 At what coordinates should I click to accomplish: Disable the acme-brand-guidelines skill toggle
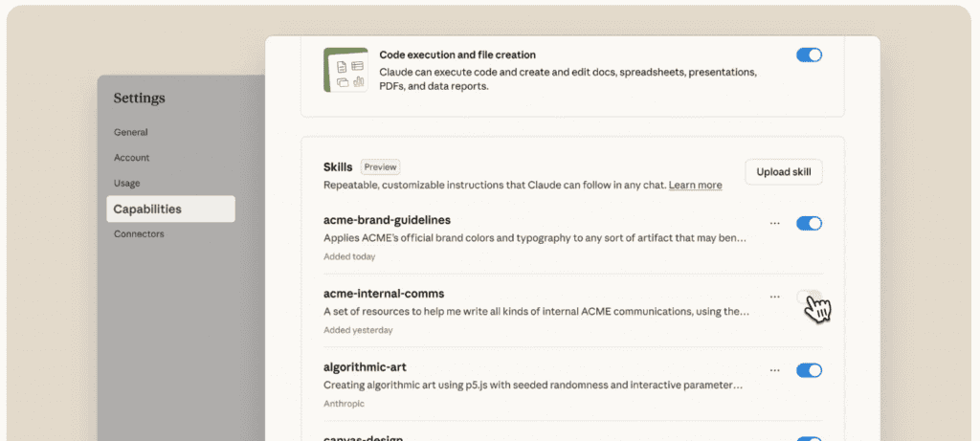coord(809,224)
